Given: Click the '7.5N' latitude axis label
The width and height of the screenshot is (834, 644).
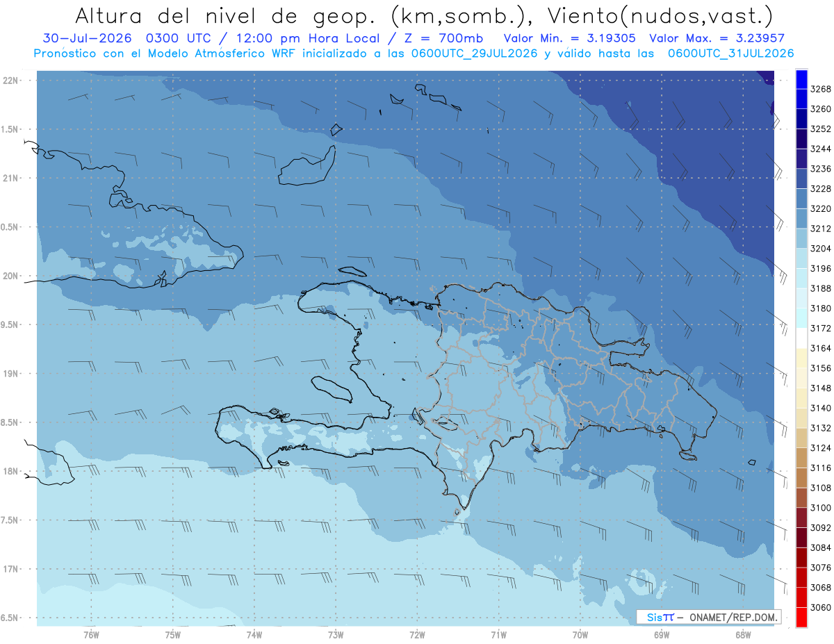Looking at the screenshot, I should (10, 520).
